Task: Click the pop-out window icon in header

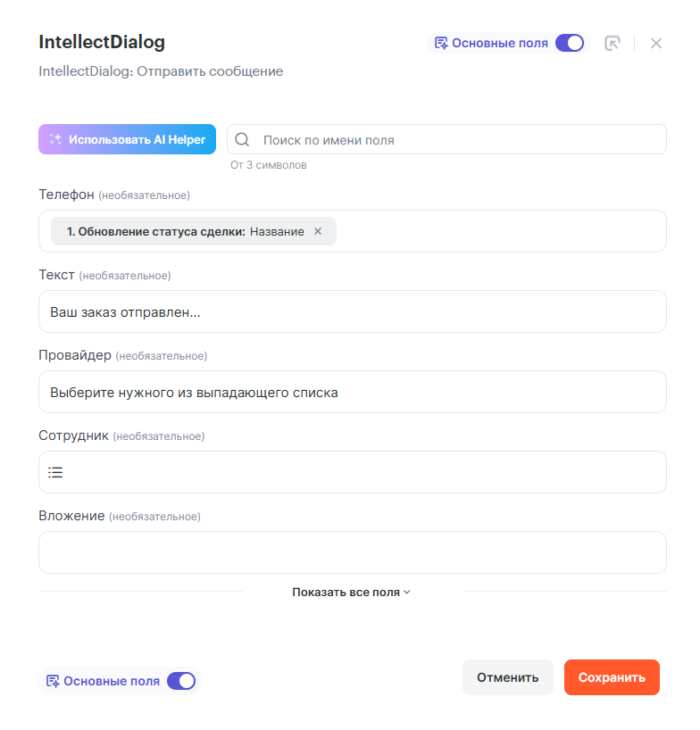Action: [x=612, y=43]
